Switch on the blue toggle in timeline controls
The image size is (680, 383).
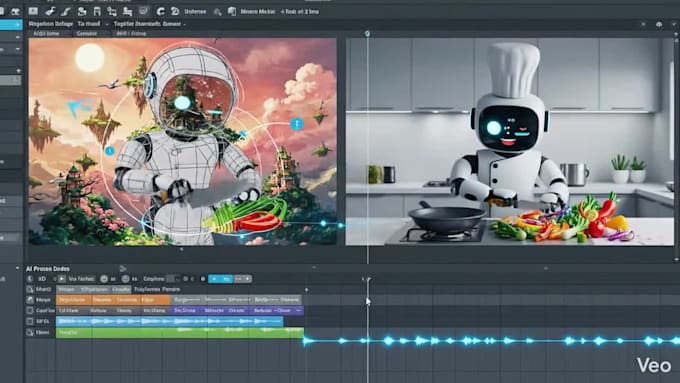(221, 279)
